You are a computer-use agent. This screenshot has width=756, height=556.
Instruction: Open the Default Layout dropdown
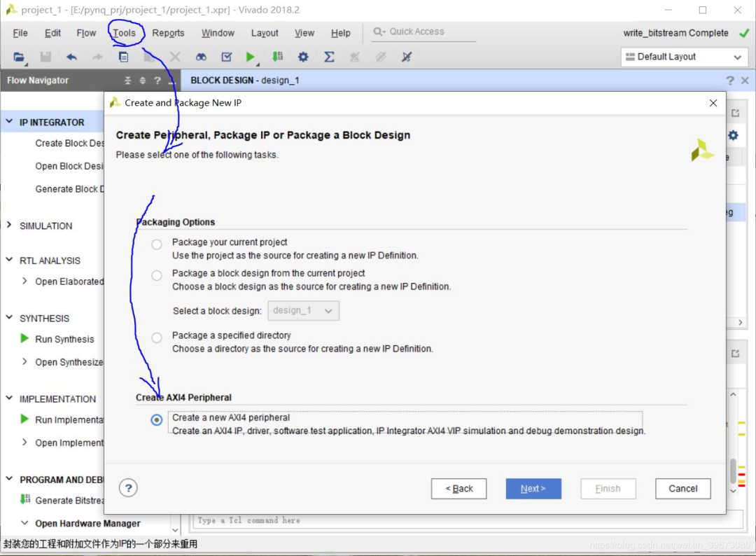point(684,57)
